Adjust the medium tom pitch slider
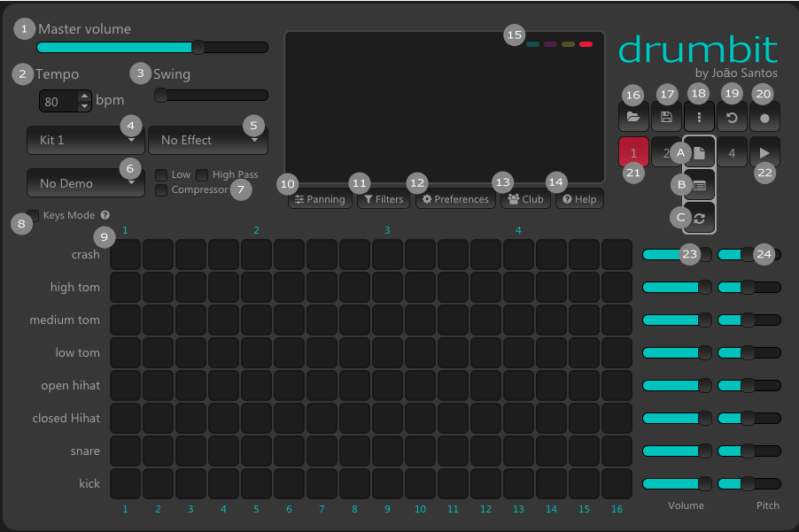The height and width of the screenshot is (532, 799). click(749, 320)
